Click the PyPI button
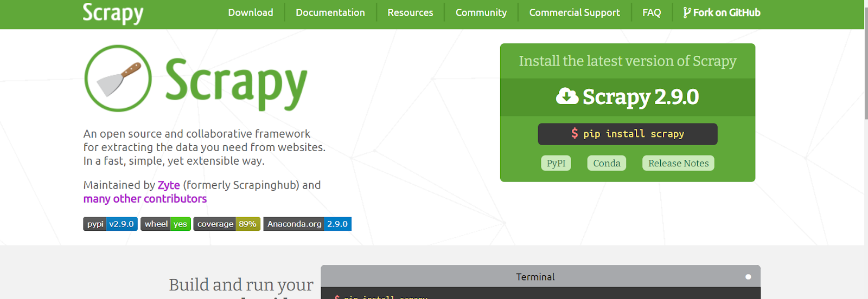Screen dimensions: 868x299 (556, 163)
